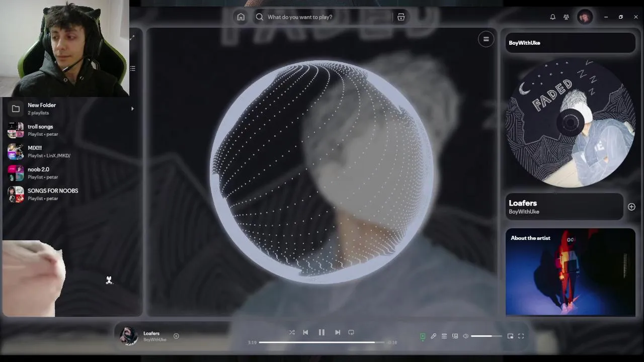Open the MIX!!! playlist
Image resolution: width=644 pixels, height=362 pixels.
pos(70,151)
